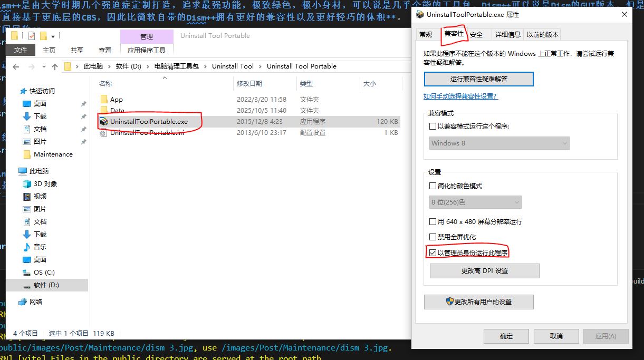Switch to the 安全 tab
The height and width of the screenshot is (360, 644).
[476, 35]
